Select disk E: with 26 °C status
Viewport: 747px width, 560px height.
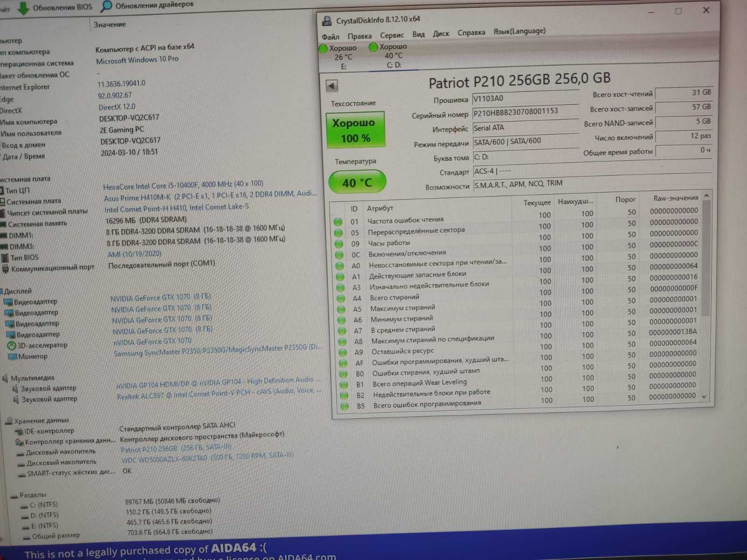coord(339,57)
